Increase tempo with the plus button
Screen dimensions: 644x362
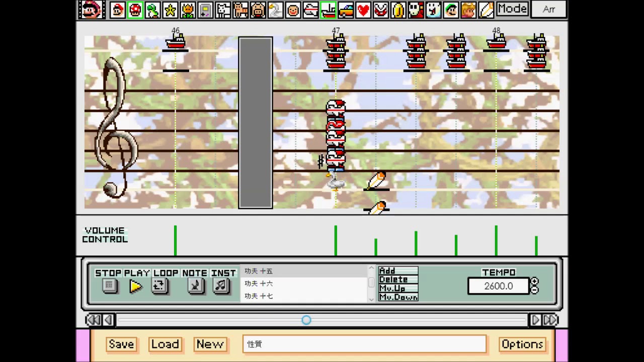(x=534, y=282)
